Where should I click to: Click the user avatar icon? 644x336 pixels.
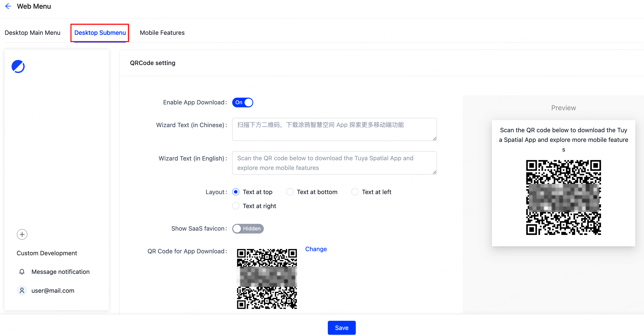click(22, 290)
